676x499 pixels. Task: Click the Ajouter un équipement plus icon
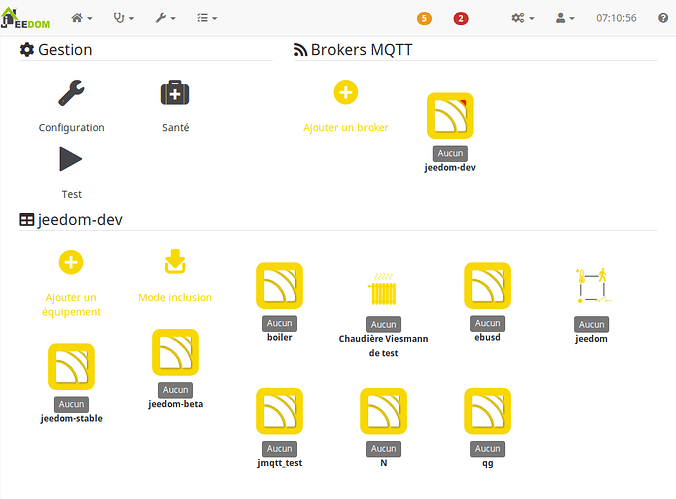coord(71,262)
